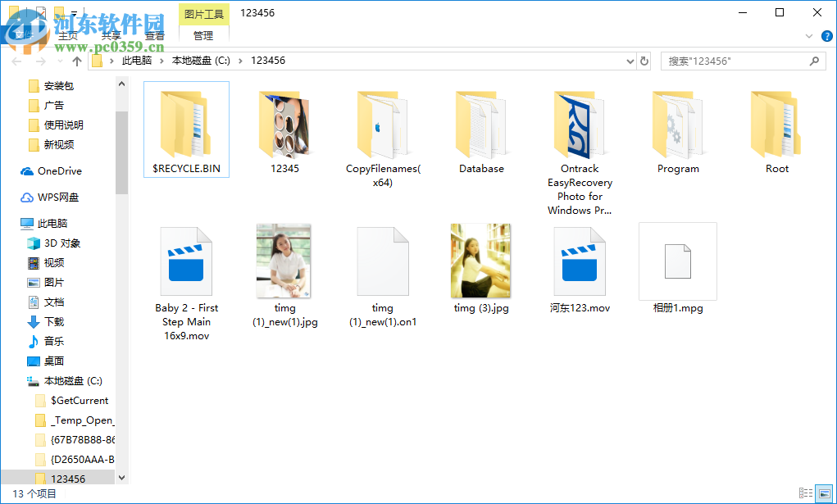Viewport: 837px width, 504px height.
Task: Open WPS网盘 in the navigation pane
Action: [50, 197]
